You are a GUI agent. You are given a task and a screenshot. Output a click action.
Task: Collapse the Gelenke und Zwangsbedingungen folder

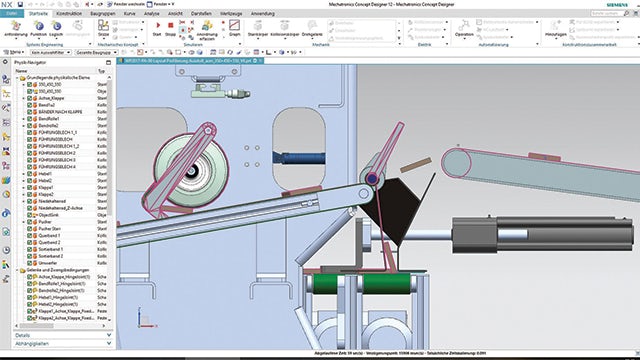17,270
